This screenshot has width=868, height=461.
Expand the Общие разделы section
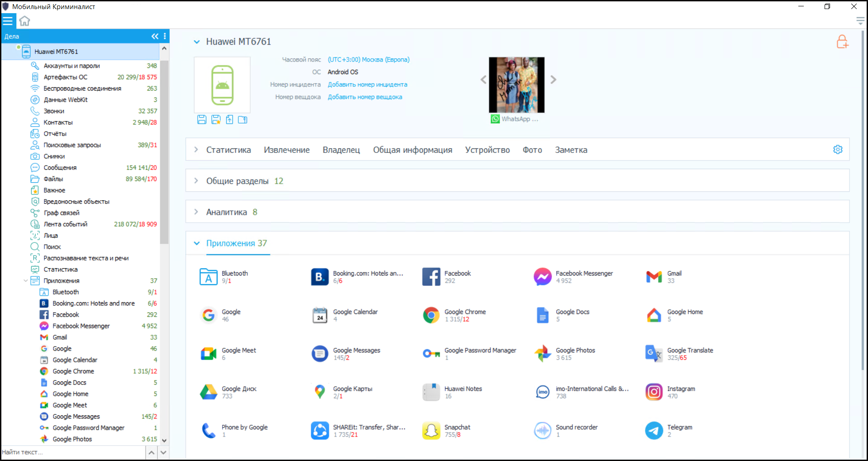point(196,181)
